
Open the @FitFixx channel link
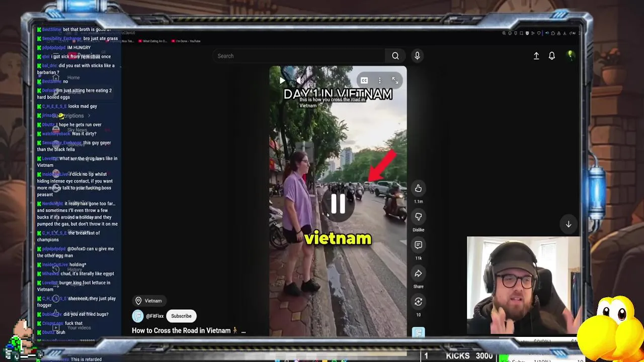coord(155,316)
